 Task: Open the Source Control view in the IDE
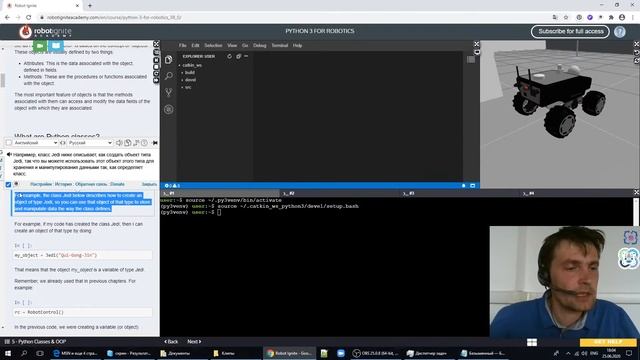[x=169, y=93]
